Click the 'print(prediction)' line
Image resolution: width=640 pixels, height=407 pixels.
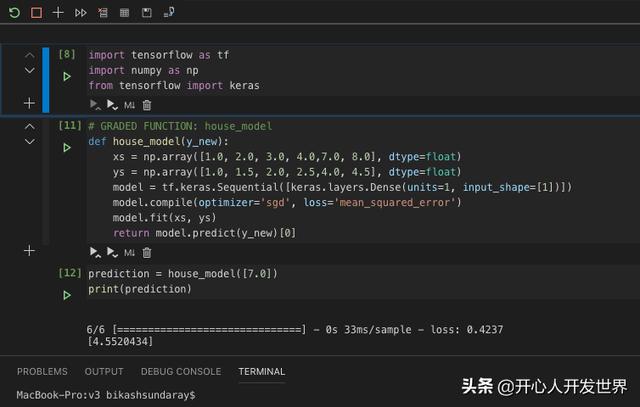click(140, 289)
